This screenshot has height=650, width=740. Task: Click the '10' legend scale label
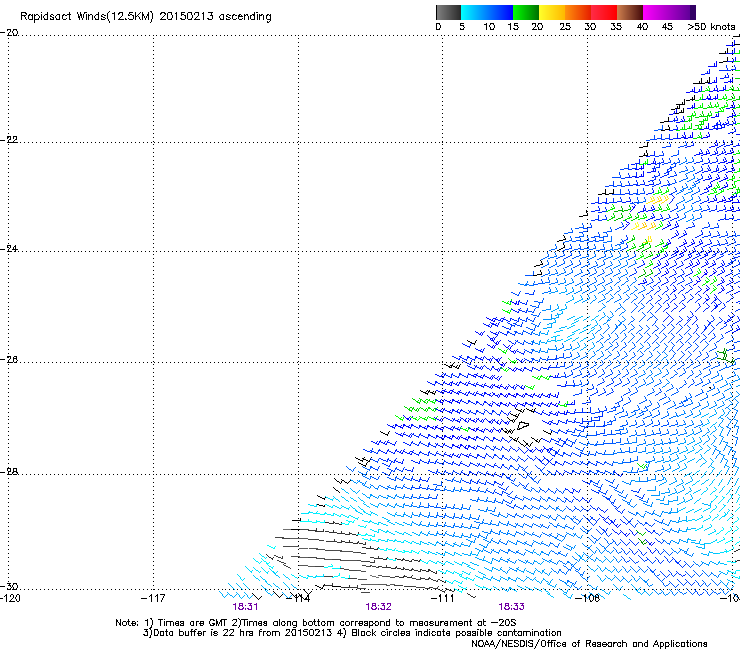click(489, 27)
